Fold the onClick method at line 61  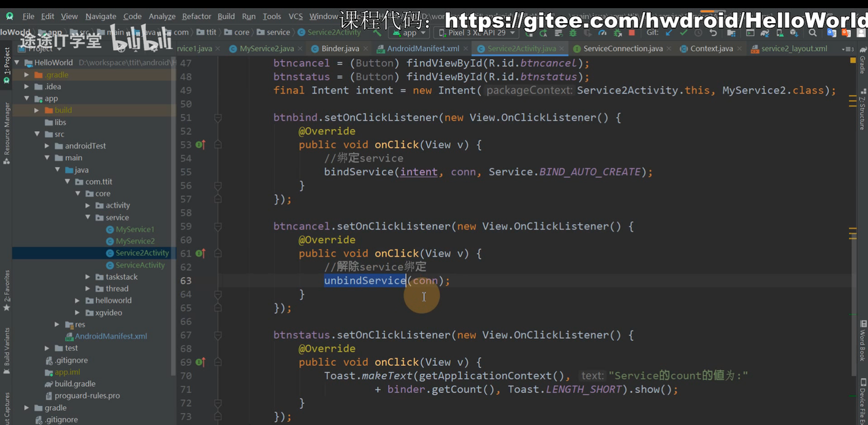[x=218, y=253]
